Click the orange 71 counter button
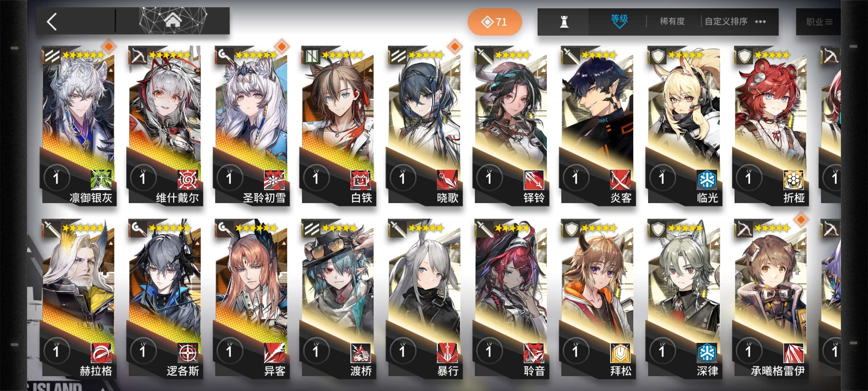868x391 pixels. click(494, 22)
